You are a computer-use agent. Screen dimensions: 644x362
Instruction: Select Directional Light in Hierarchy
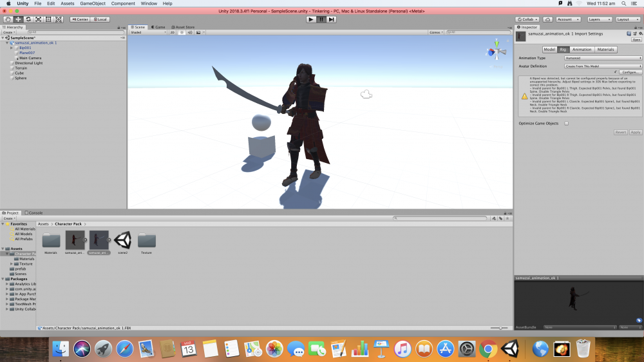tap(29, 63)
